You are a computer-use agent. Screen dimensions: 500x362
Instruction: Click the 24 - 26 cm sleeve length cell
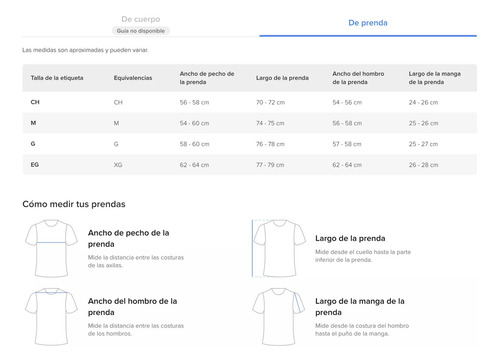(x=423, y=102)
